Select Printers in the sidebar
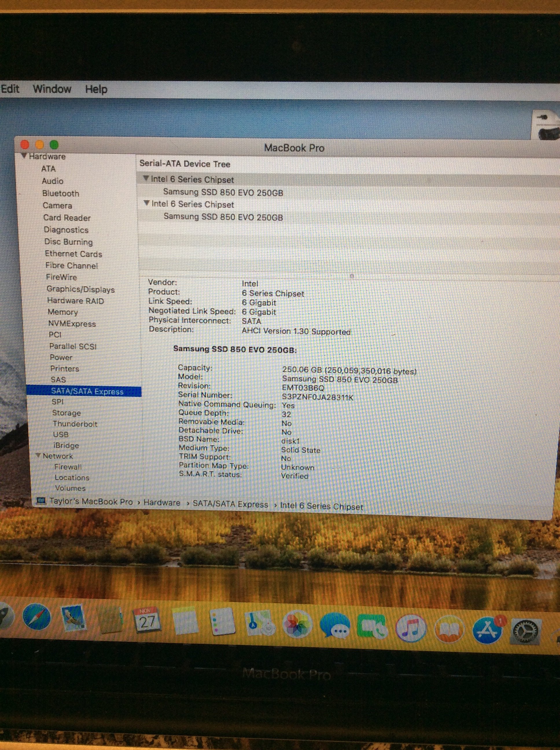560x750 pixels. 65,369
